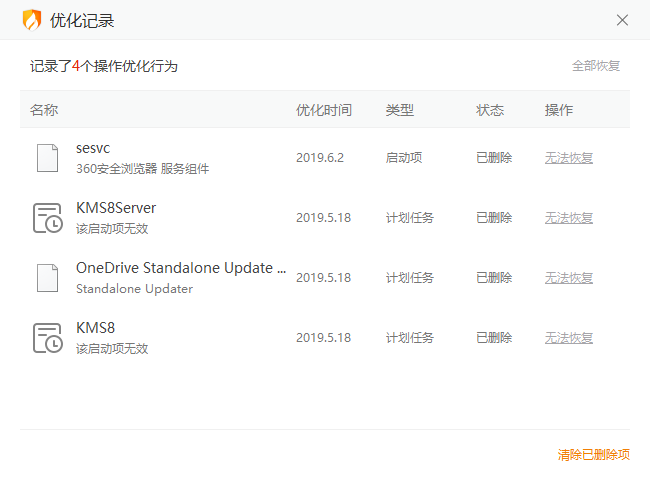The width and height of the screenshot is (650, 480).
Task: Click the KMS8 scheduled task icon
Action: coord(48,338)
